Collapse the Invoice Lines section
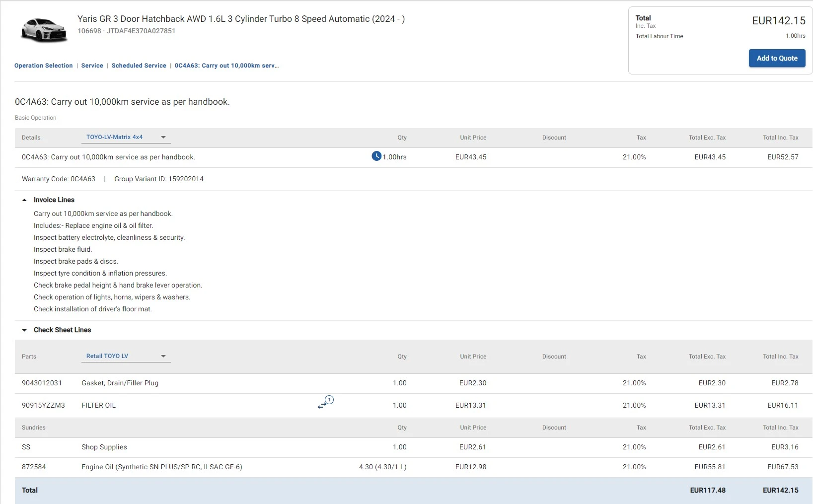Image resolution: width=813 pixels, height=504 pixels. coord(24,200)
